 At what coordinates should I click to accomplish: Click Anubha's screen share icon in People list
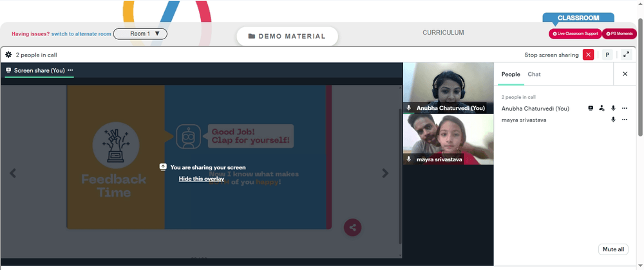(590, 108)
